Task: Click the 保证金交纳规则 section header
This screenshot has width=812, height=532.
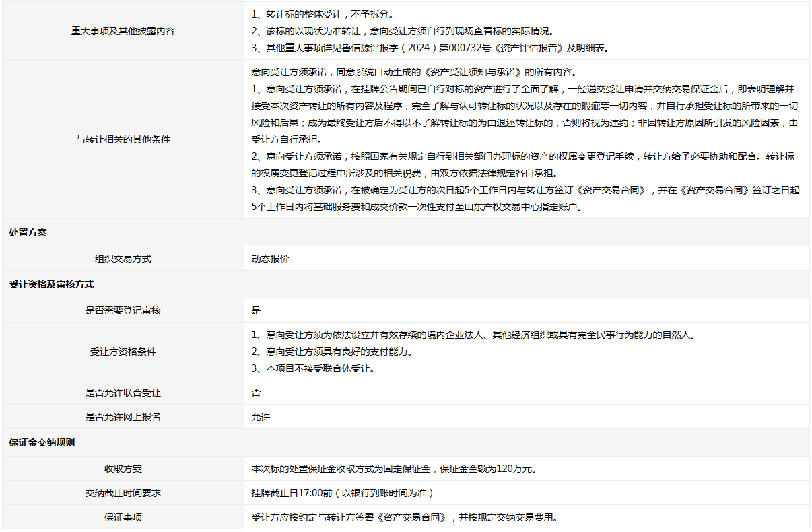Action: 42,443
